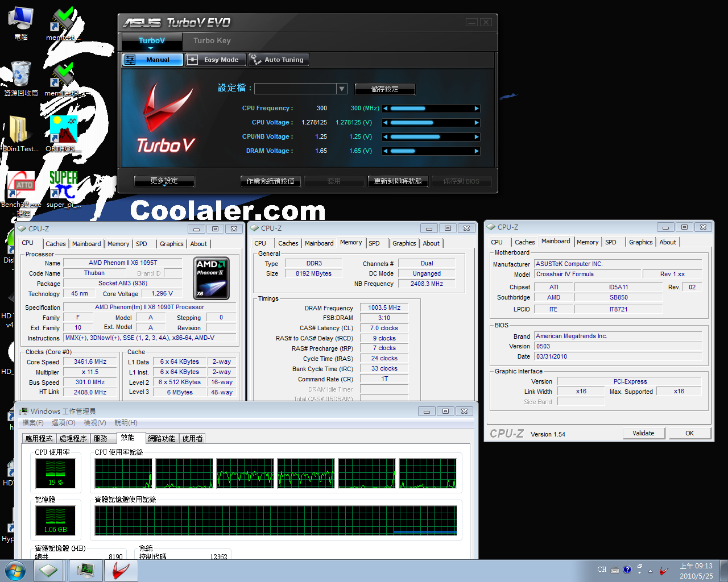This screenshot has width=728, height=582.
Task: Select the 80in1Test folder on the desktop
Action: click(20, 134)
